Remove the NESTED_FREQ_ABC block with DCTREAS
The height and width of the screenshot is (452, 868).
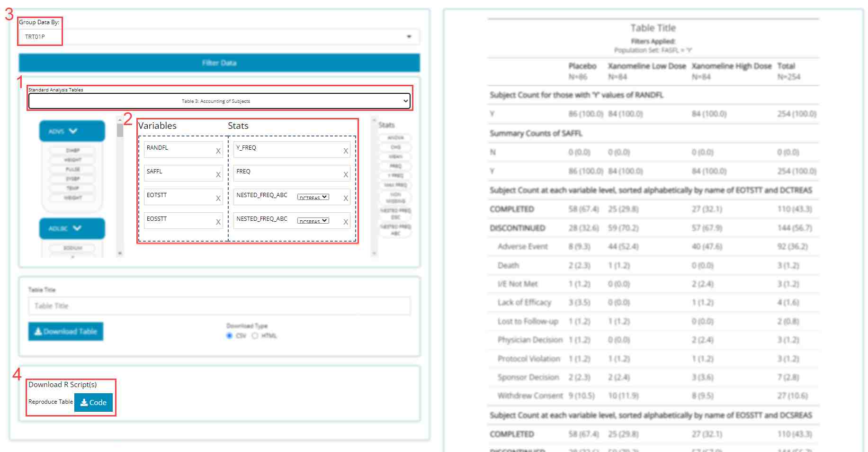[x=346, y=199]
